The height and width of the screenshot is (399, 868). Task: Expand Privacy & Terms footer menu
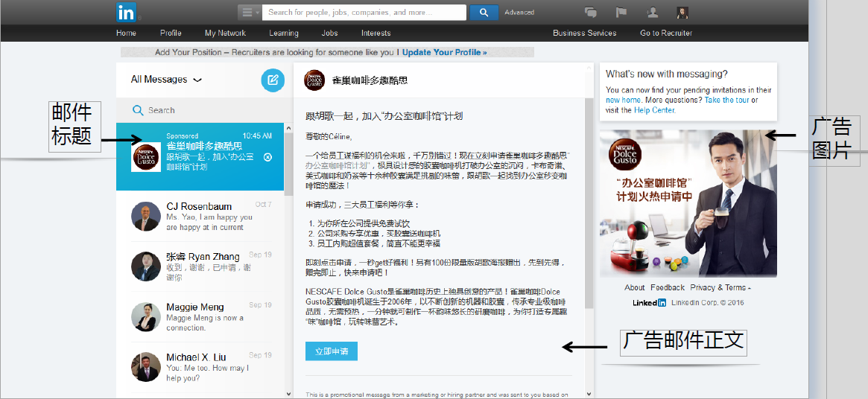click(x=720, y=288)
